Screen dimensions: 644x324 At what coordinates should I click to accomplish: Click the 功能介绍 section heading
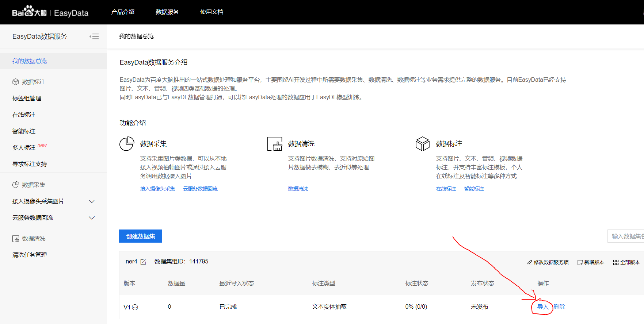pyautogui.click(x=133, y=123)
